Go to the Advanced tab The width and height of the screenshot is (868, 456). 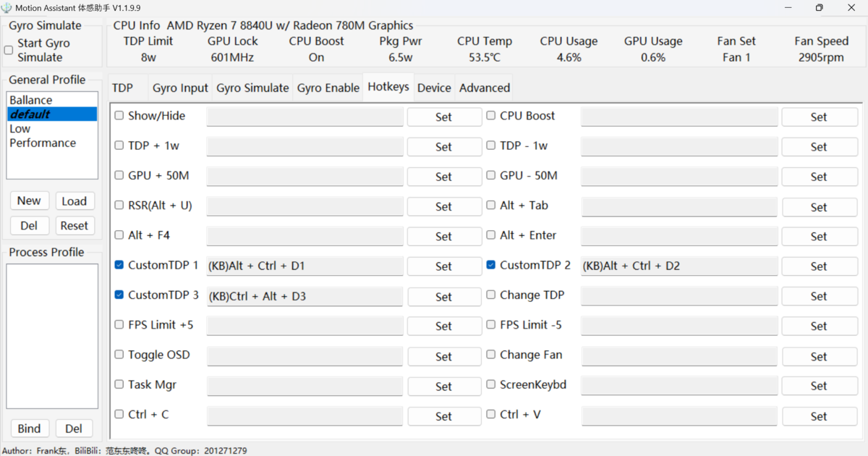coord(485,88)
